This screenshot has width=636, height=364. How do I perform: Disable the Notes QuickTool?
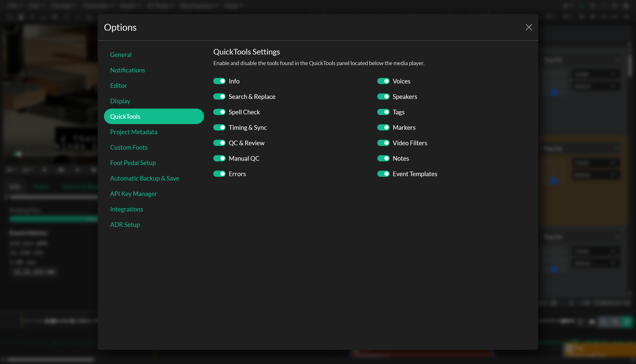pyautogui.click(x=383, y=158)
